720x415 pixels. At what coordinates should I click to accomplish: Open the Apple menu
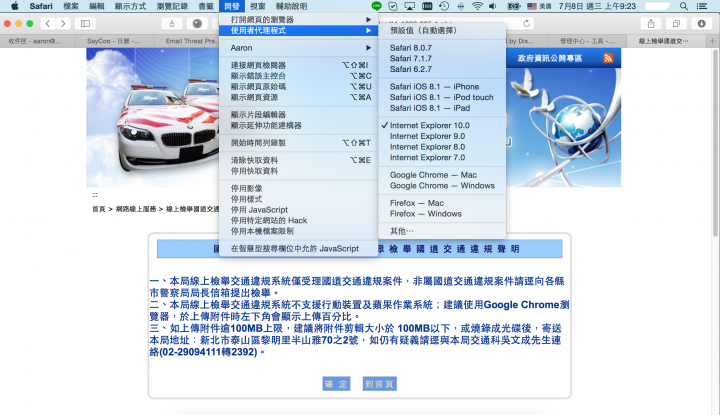(14, 6)
